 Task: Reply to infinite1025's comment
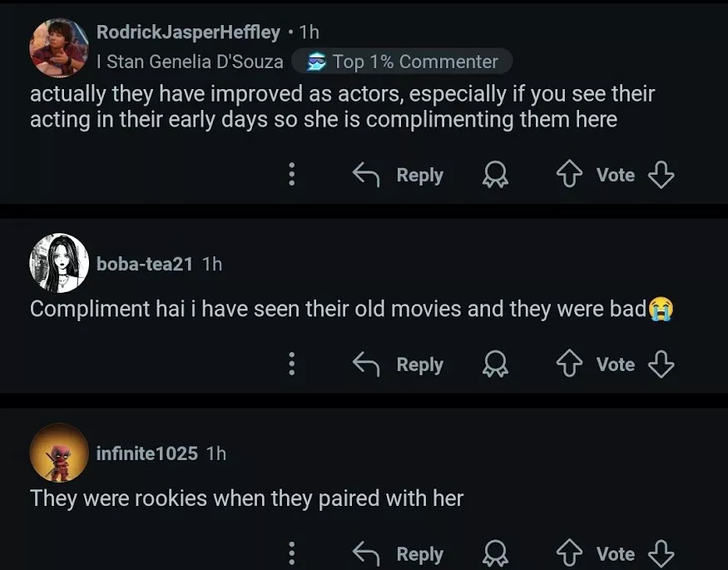click(x=399, y=554)
